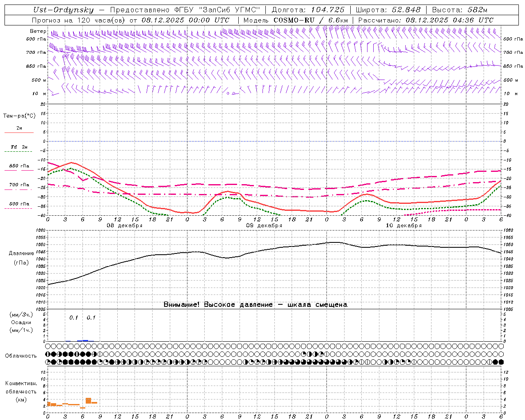525x420 pixels.
Task: Click the "(гПа)" unit under Давление
Action: [21, 263]
